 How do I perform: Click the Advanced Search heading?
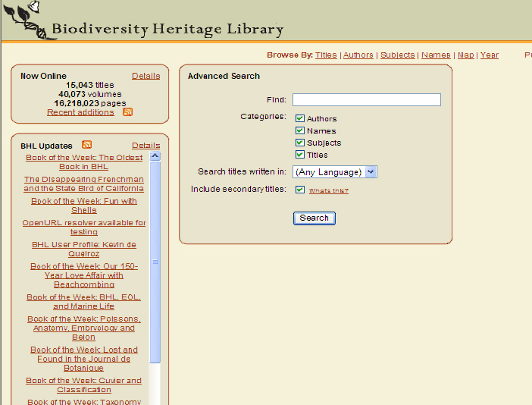224,76
